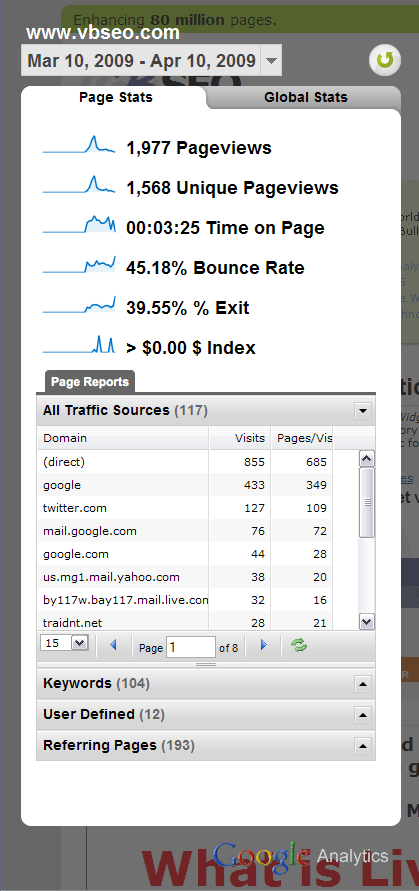Click the green reload icon in pagination bar
Viewport: 419px width, 891px height.
[x=298, y=644]
